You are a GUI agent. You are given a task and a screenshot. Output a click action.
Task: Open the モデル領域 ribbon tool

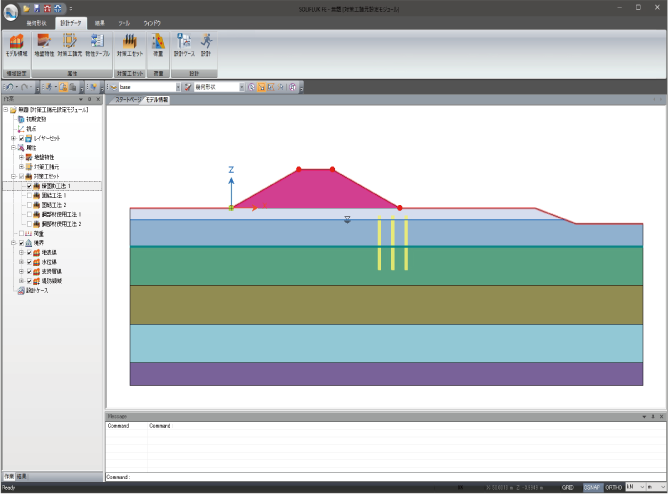[x=17, y=45]
